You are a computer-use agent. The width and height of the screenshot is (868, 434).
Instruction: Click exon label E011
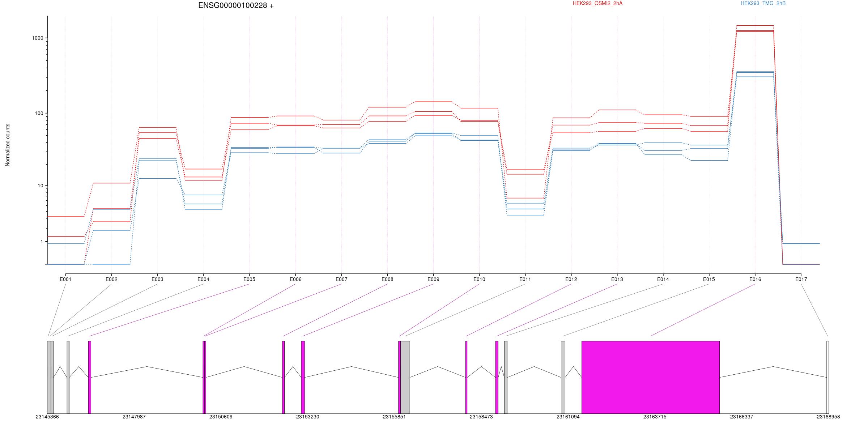pos(525,279)
